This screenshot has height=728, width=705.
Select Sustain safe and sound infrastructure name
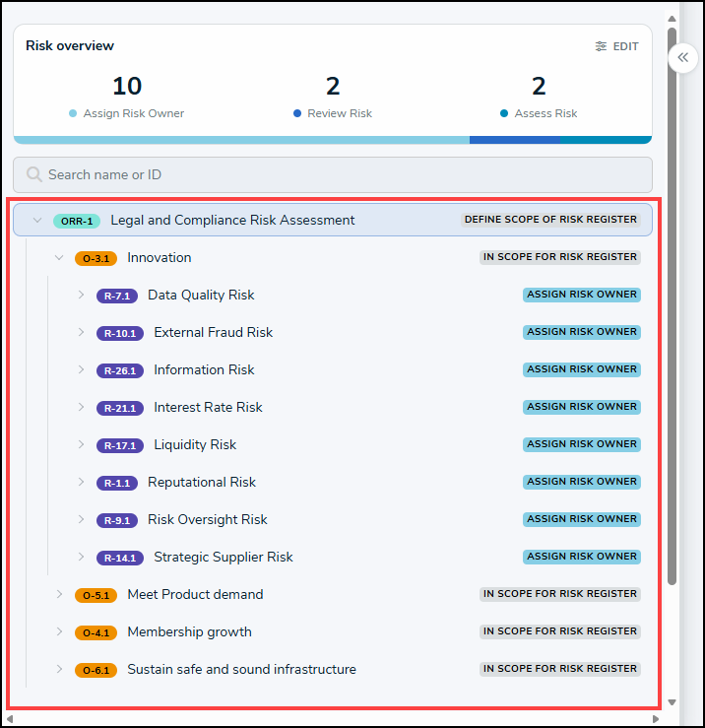242,669
